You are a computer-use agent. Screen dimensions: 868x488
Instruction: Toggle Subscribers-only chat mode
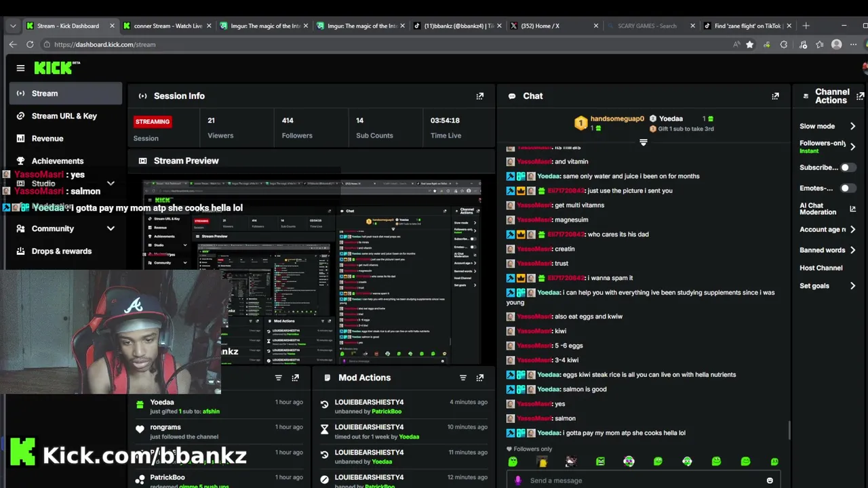pos(848,167)
